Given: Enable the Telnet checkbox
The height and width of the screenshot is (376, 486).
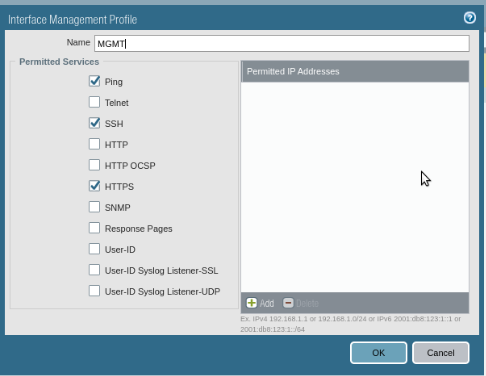Looking at the screenshot, I should [x=94, y=102].
